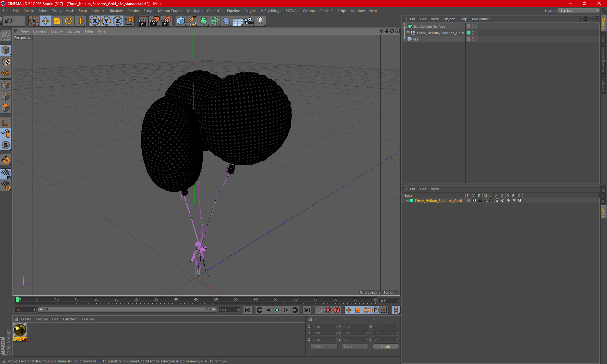Toggle Locked Workplane icon
The width and height of the screenshot is (607, 364).
click(x=6, y=174)
